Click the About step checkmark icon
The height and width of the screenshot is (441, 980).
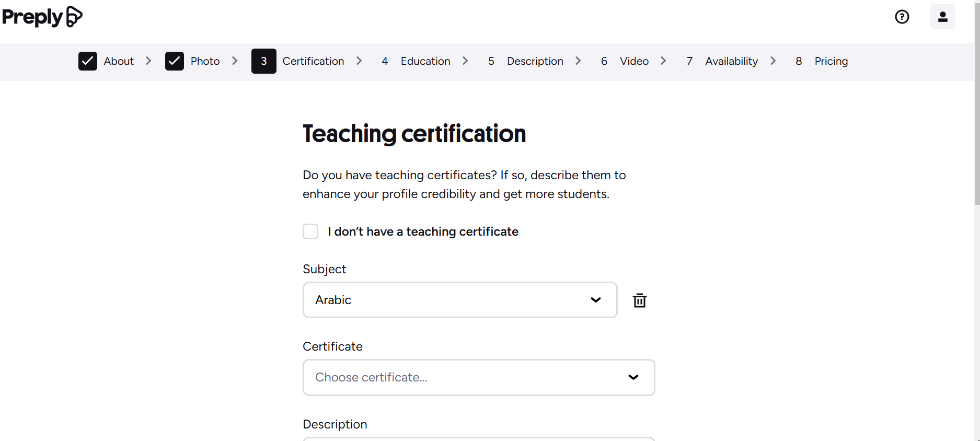pos(88,61)
